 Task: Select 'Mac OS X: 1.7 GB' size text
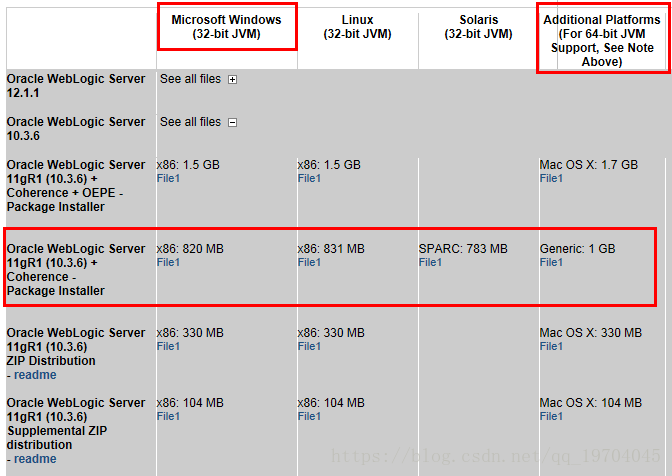[x=589, y=165]
